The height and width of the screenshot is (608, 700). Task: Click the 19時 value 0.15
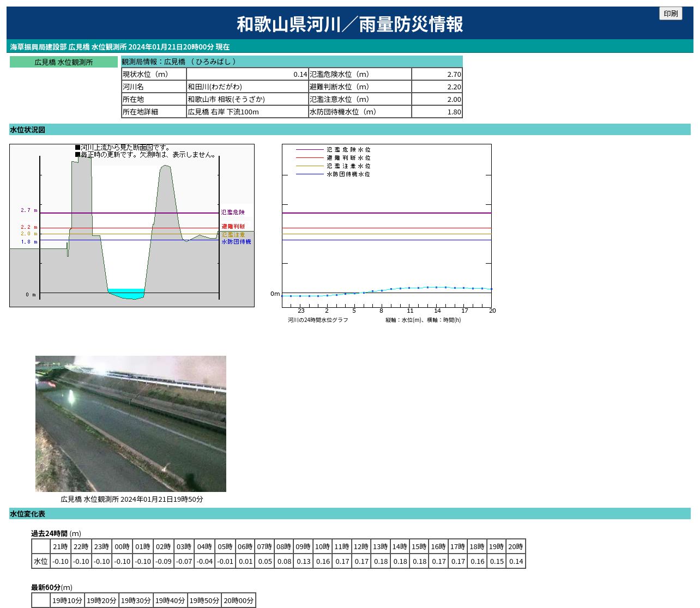[497, 561]
